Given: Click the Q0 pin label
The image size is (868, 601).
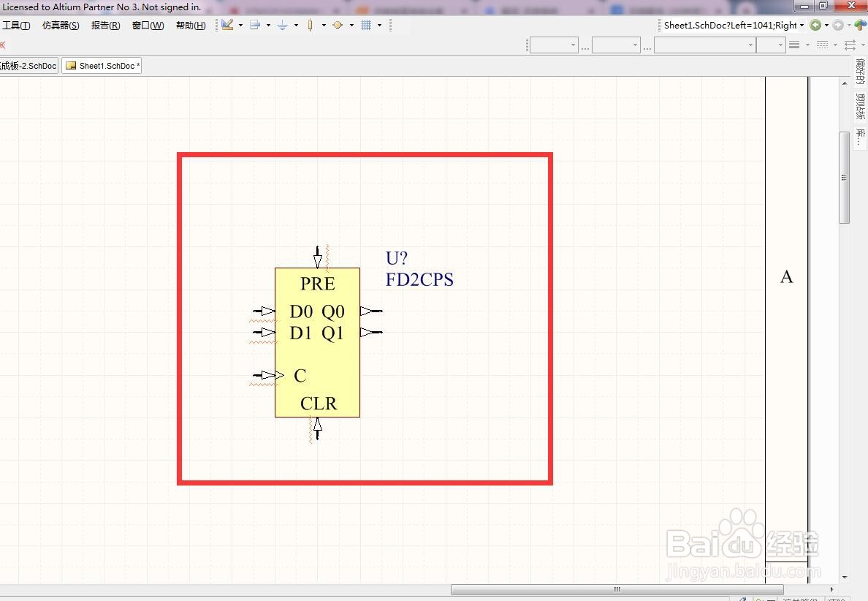Looking at the screenshot, I should point(333,312).
